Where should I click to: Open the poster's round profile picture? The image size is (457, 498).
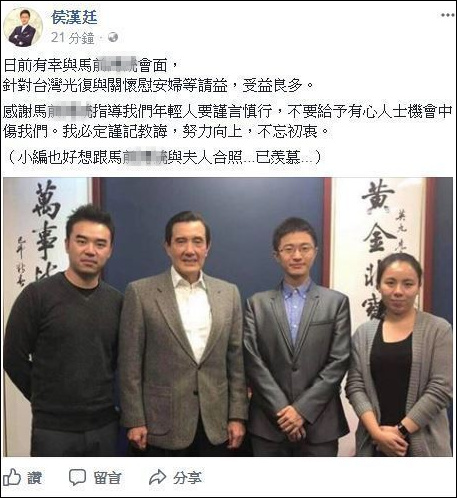pyautogui.click(x=23, y=27)
